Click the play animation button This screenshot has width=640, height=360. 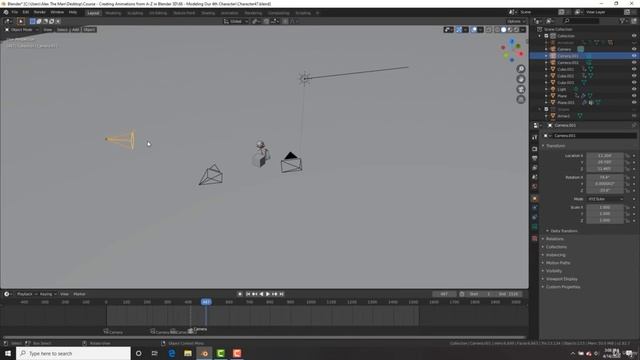click(x=268, y=294)
